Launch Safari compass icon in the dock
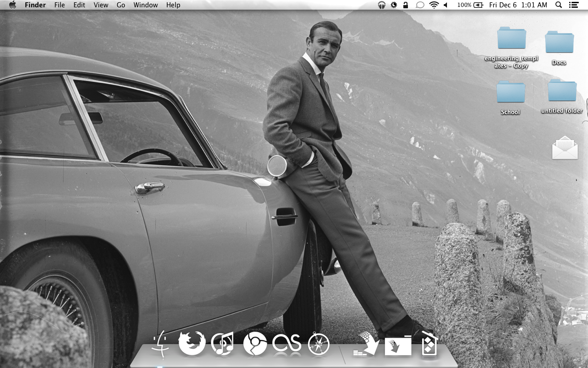This screenshot has width=588, height=368. (319, 344)
